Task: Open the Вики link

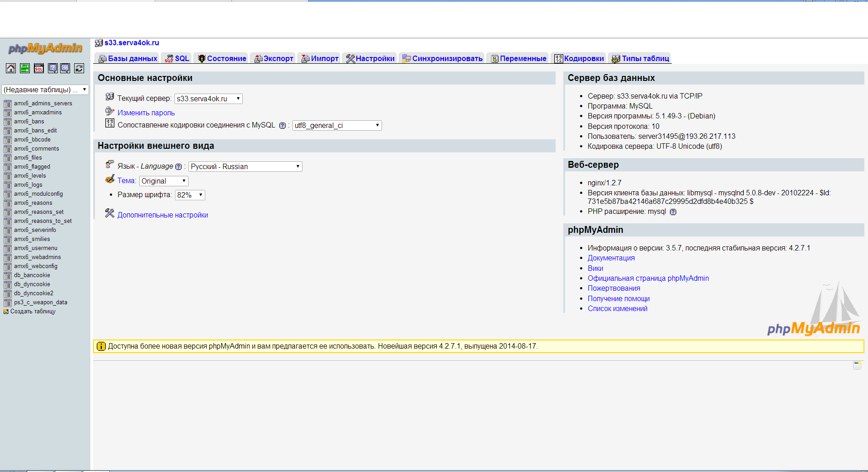Action: coord(595,268)
